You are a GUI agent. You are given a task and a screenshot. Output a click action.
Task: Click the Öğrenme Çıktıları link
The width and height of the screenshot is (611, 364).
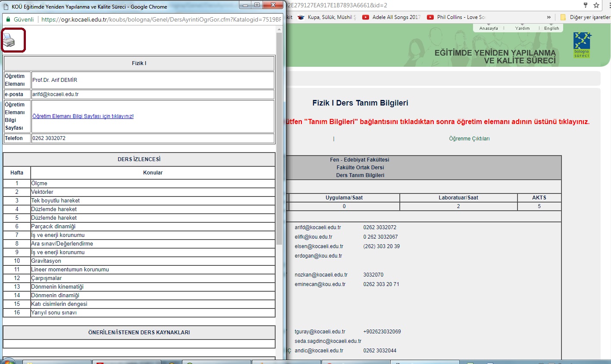(x=469, y=139)
